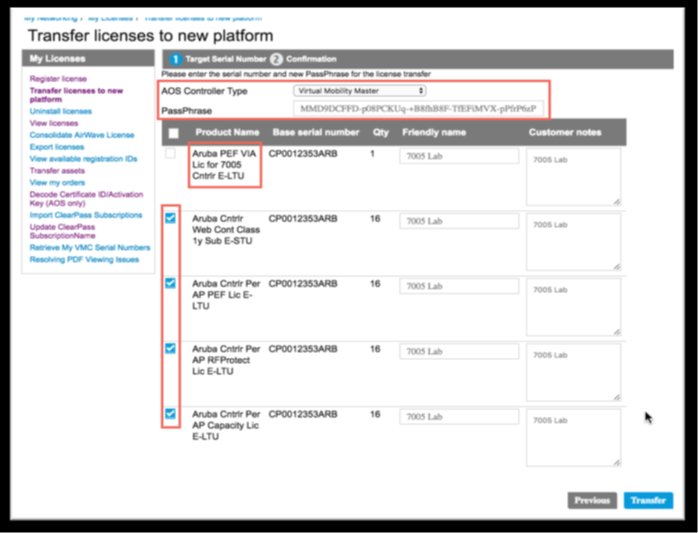Click the Product Name column header
The height and width of the screenshot is (533, 698).
pos(227,132)
